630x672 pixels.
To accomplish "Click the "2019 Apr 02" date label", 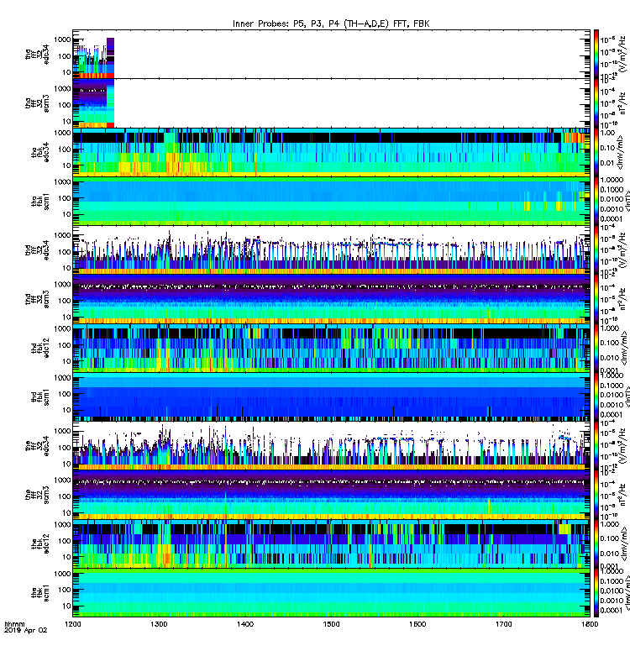I will pyautogui.click(x=26, y=630).
